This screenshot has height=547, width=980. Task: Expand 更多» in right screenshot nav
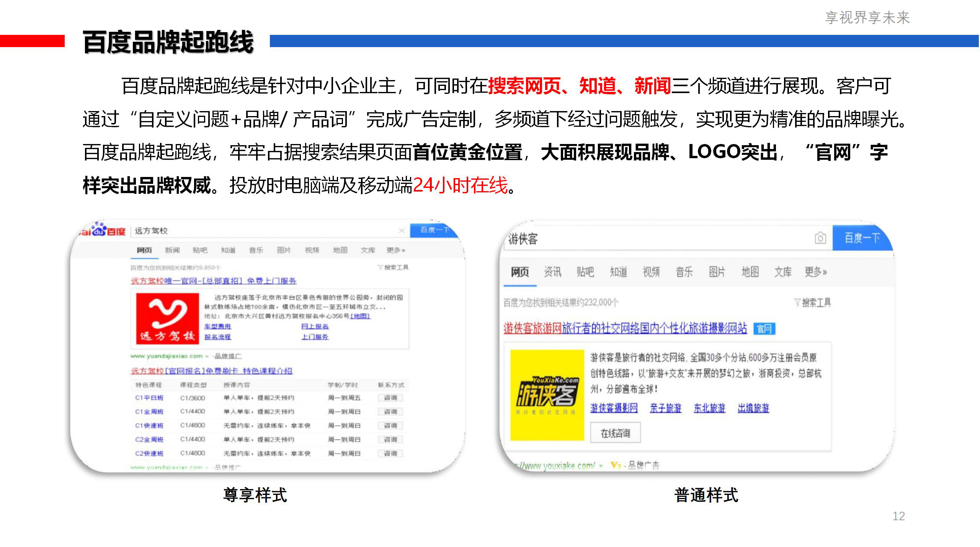816,272
